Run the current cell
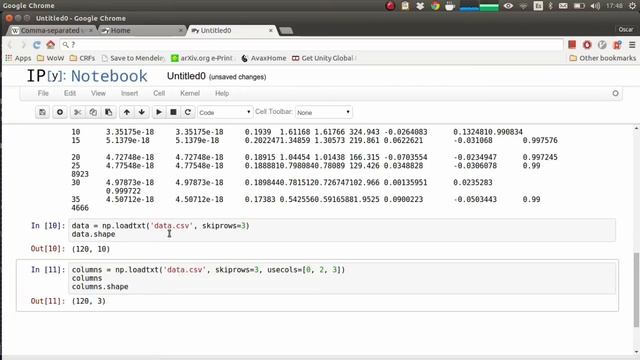 coord(159,112)
